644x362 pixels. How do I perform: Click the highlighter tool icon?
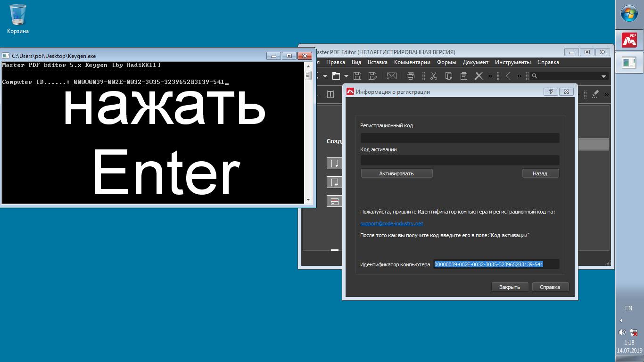click(x=595, y=94)
